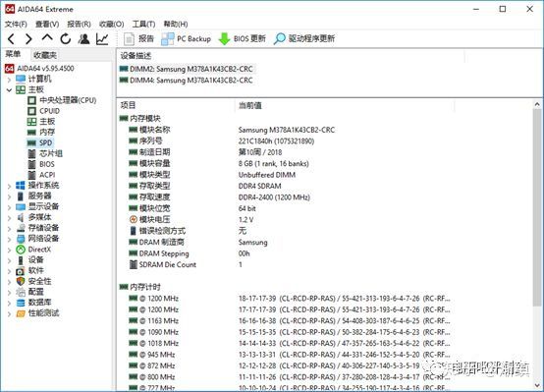Open the 工具(T) menu
Screen dimensions: 544x392
click(143, 24)
